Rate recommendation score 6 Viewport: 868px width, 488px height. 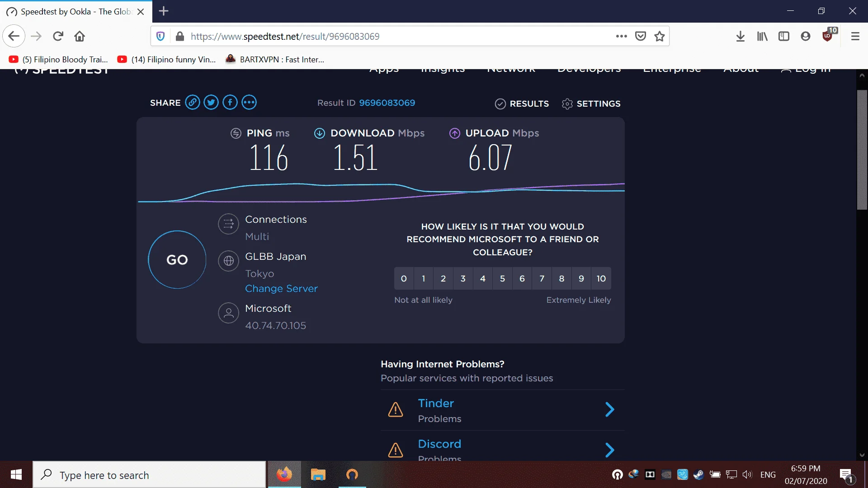(522, 278)
